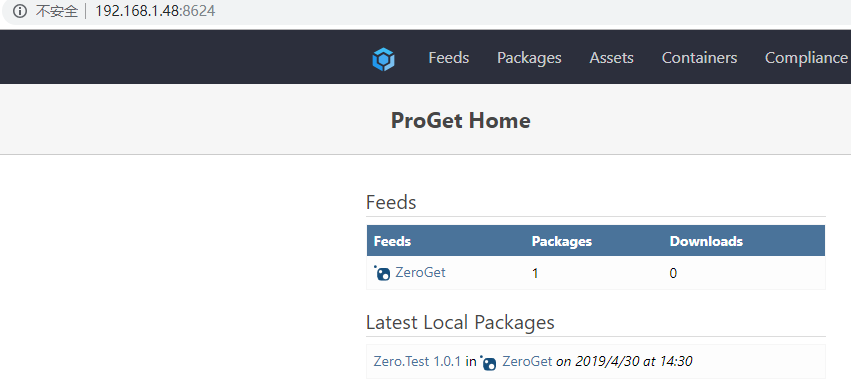
Task: Go to the Assets section
Action: (612, 58)
